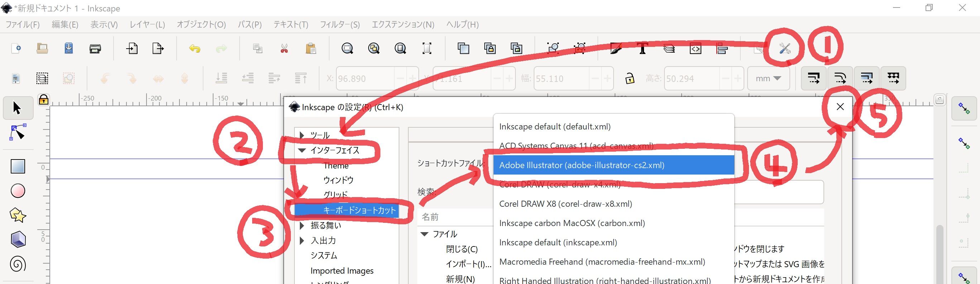
Task: Expand the ツール tree node
Action: coord(302,135)
